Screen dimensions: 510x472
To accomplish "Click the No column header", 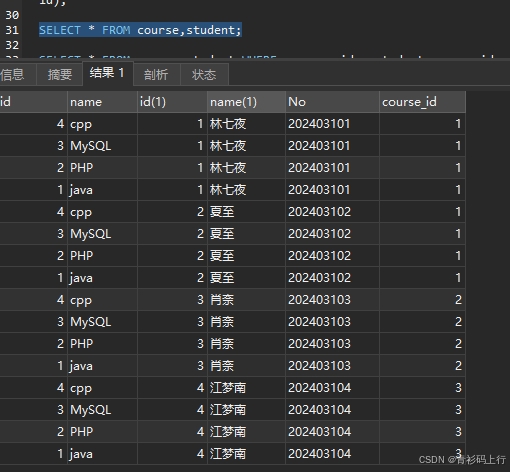I will coord(332,102).
